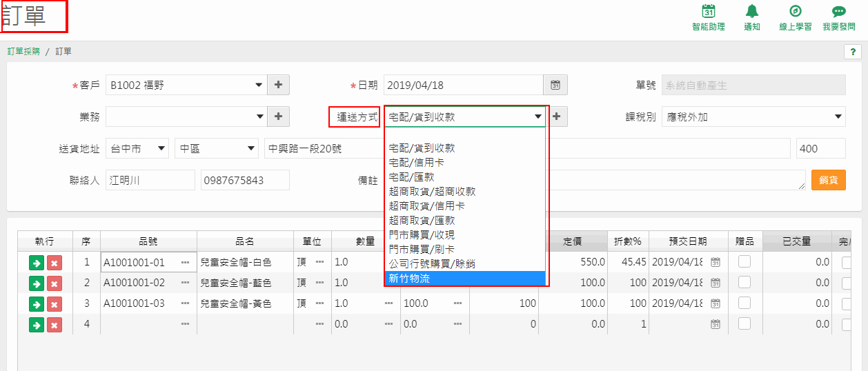Select 宅配/匯款 option
Screen dimensions: 868x371
(465, 177)
